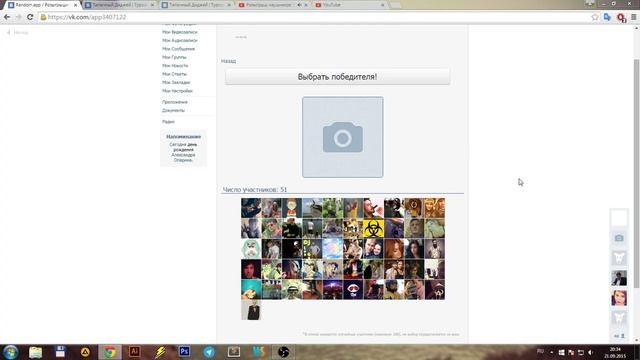Viewport: 640px width, 360px height.
Task: Open Telegram from the taskbar
Action: pos(209,352)
